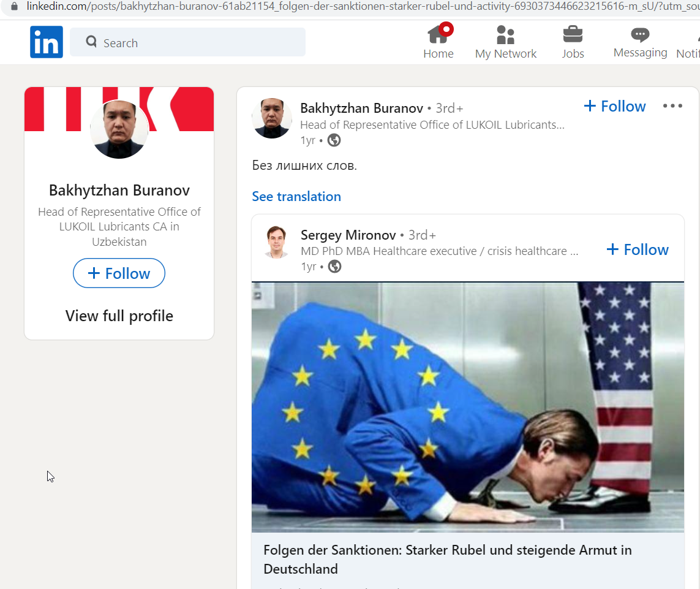Click Bakhytzhan's avatar in the sidebar card
The width and height of the screenshot is (700, 589).
119,129
